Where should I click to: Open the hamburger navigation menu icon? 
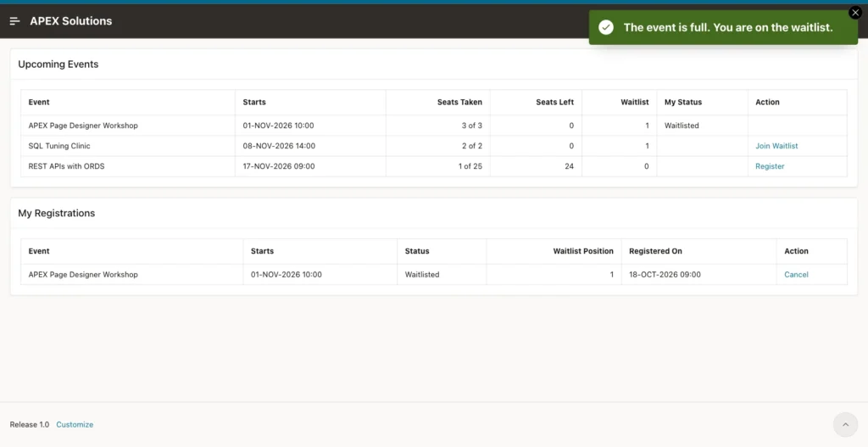[15, 21]
